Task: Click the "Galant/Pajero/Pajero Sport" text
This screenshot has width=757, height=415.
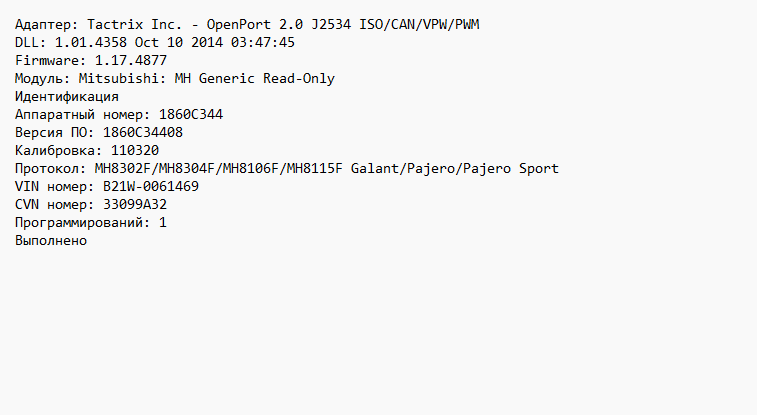Action: tap(455, 168)
